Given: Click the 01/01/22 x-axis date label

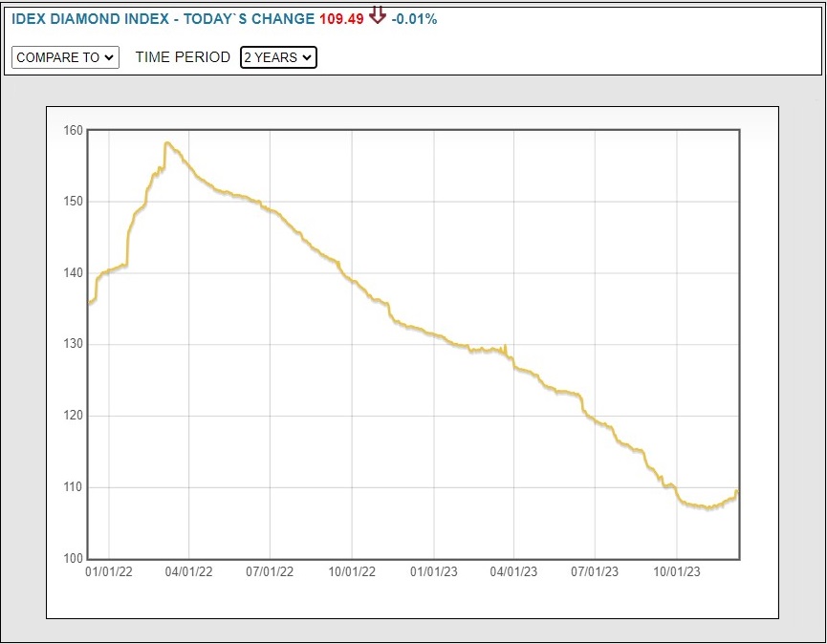Looking at the screenshot, I should (108, 572).
